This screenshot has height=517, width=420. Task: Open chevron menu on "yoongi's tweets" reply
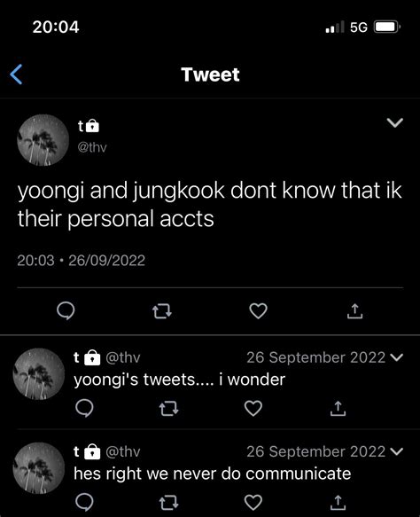[x=396, y=357]
